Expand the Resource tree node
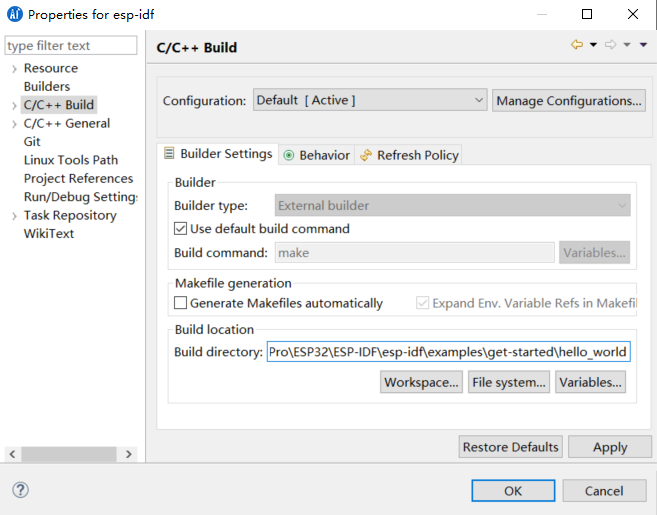 tap(14, 69)
